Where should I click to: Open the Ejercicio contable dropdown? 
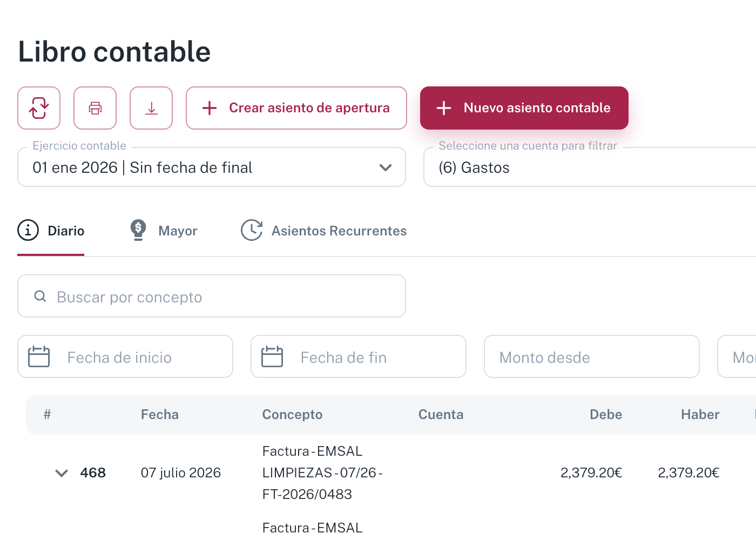(x=212, y=167)
